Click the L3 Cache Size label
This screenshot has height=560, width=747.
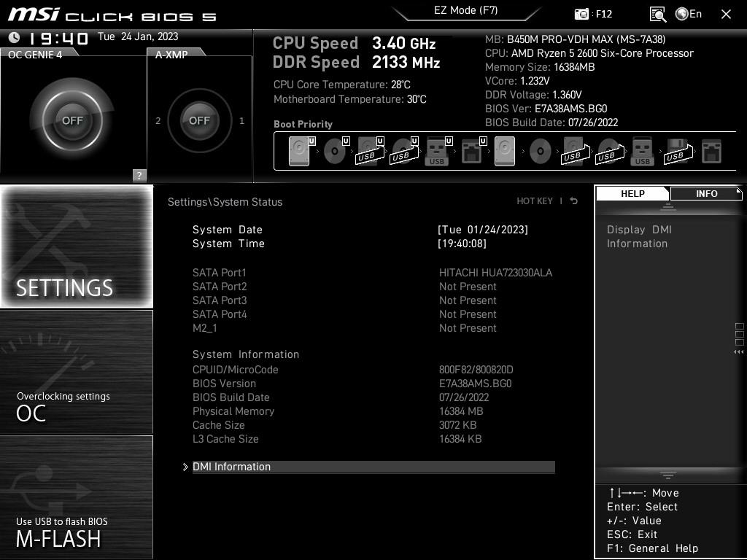(x=225, y=438)
